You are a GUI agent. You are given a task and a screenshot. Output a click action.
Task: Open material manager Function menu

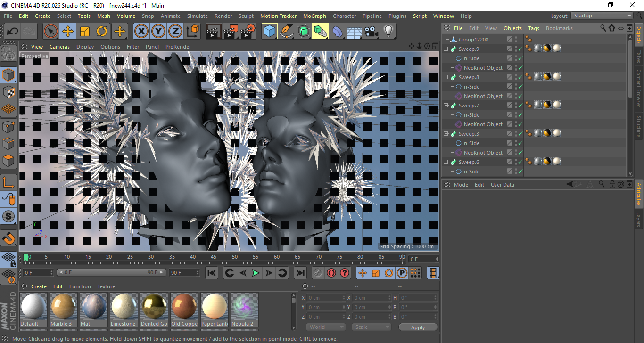[x=80, y=286]
